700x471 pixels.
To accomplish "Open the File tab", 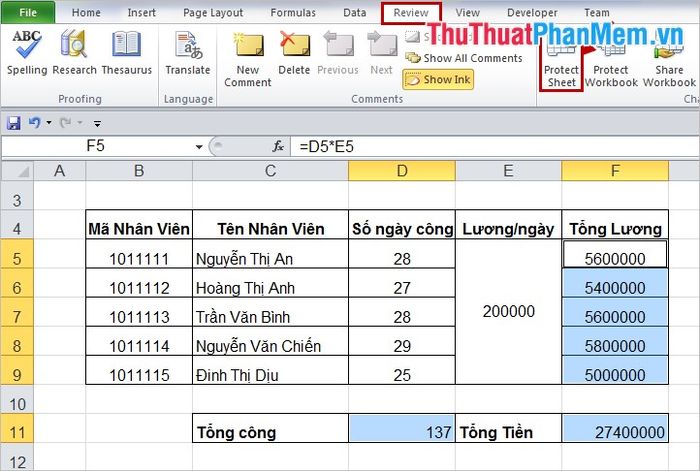I will [x=28, y=13].
